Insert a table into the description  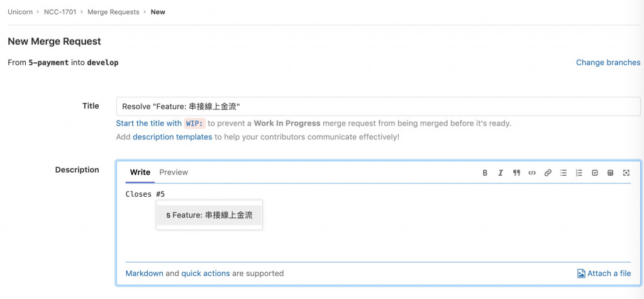pos(610,173)
